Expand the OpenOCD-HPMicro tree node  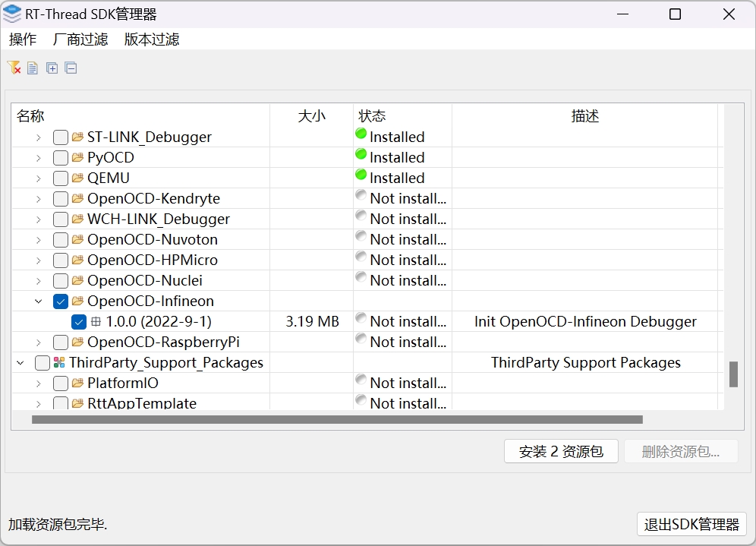pos(39,260)
